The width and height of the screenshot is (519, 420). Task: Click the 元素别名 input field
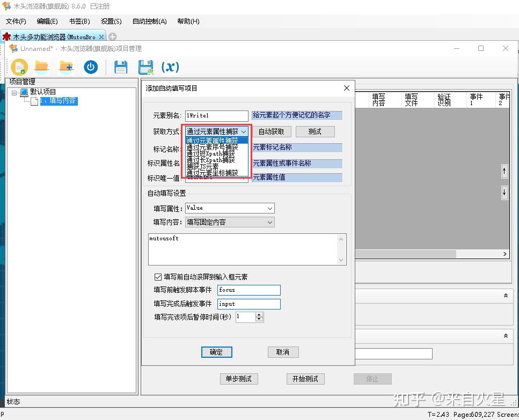[216, 116]
